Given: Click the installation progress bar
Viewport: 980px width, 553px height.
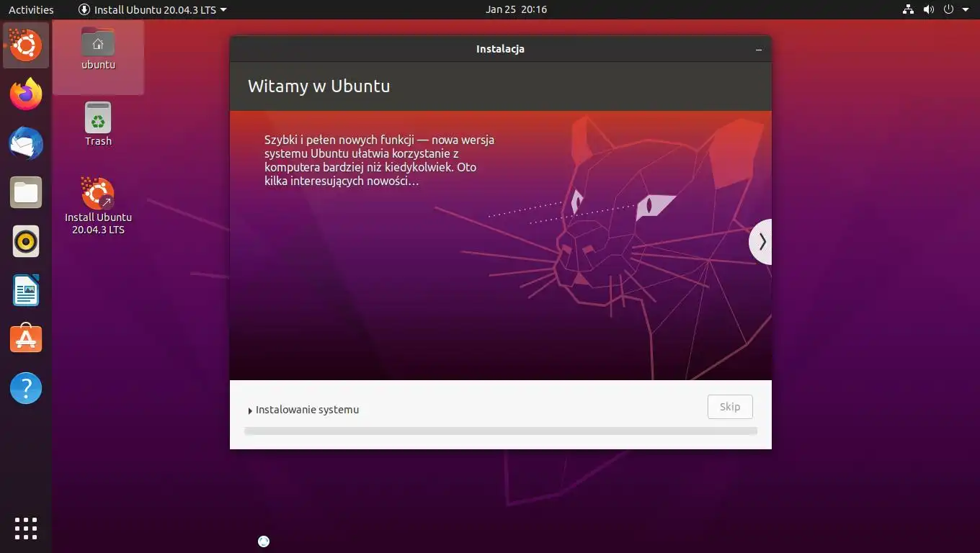Looking at the screenshot, I should click(x=501, y=431).
